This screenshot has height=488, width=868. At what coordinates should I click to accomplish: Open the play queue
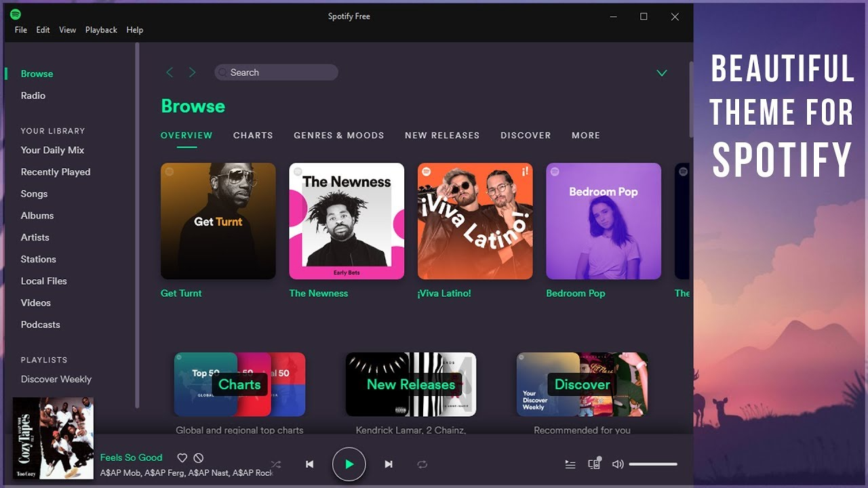(x=570, y=464)
